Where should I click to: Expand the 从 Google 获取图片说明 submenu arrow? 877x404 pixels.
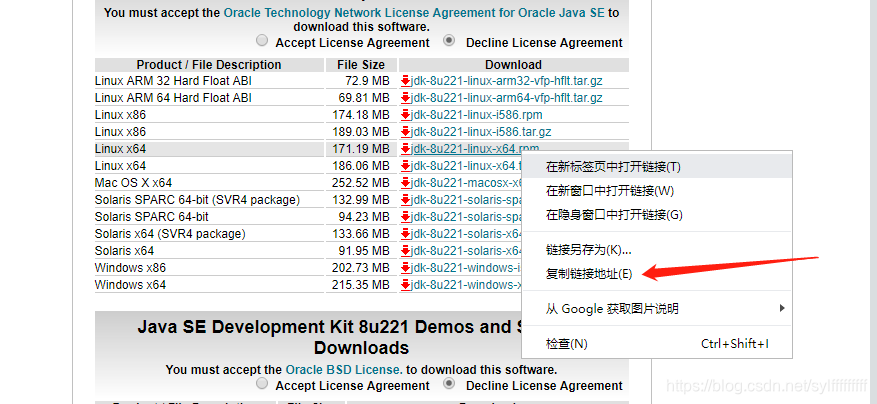[782, 308]
